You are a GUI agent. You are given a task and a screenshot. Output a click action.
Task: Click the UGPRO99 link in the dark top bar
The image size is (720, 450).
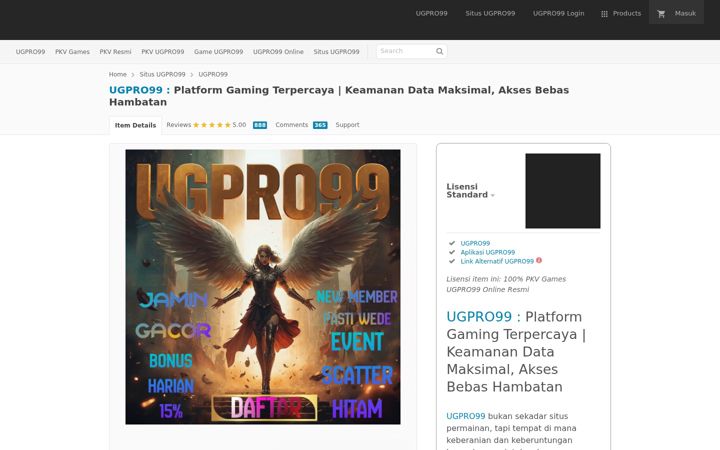click(x=431, y=13)
